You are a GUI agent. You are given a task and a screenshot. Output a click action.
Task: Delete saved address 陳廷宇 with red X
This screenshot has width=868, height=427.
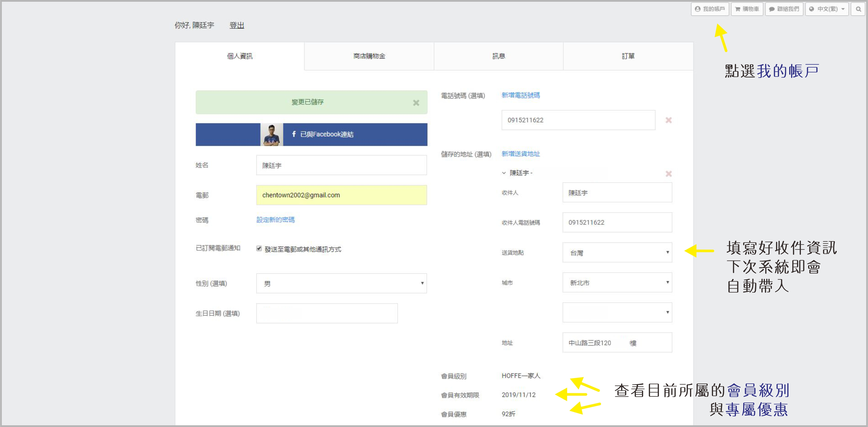668,174
